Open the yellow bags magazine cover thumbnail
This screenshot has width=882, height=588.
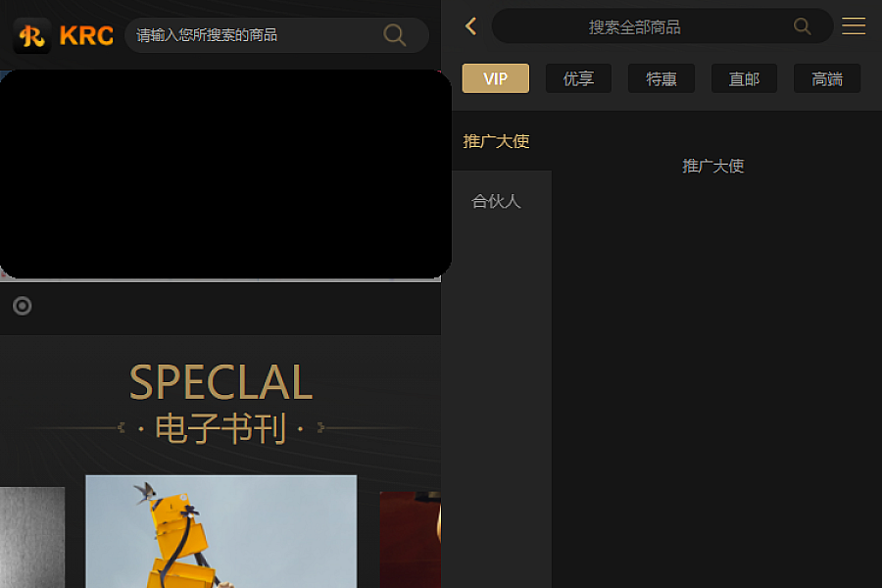click(221, 531)
